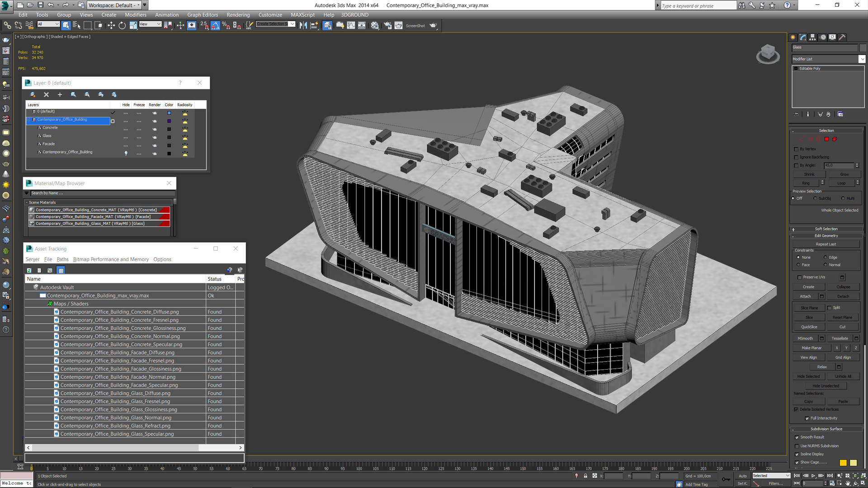
Task: Expand the Soft Selection rollout
Action: point(826,229)
